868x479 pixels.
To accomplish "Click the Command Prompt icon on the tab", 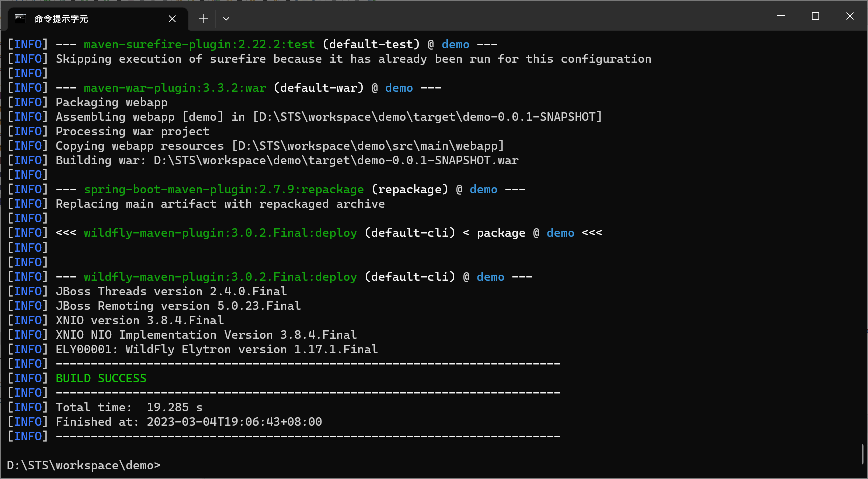I will [x=20, y=19].
